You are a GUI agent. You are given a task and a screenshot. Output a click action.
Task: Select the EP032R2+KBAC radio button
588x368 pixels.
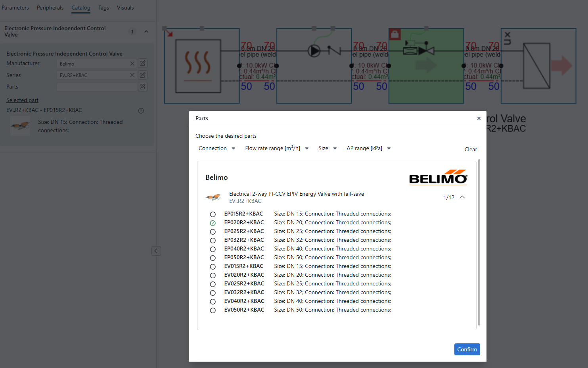click(213, 241)
